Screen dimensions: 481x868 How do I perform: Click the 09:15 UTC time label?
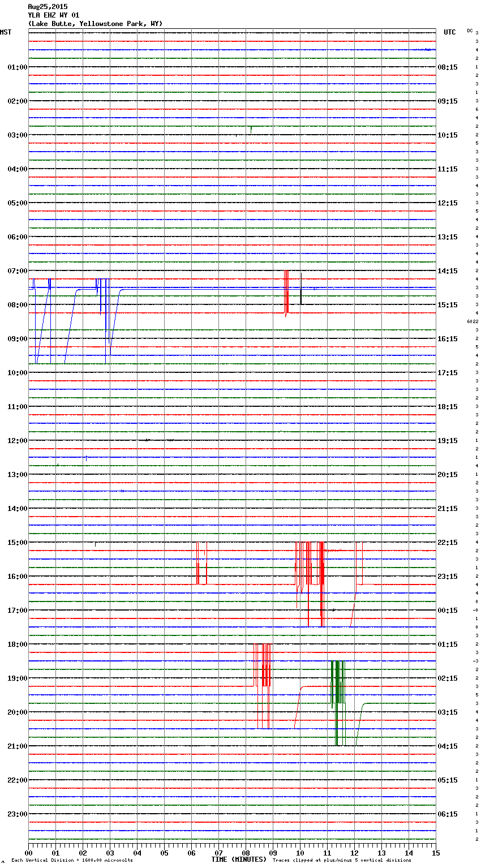(448, 101)
